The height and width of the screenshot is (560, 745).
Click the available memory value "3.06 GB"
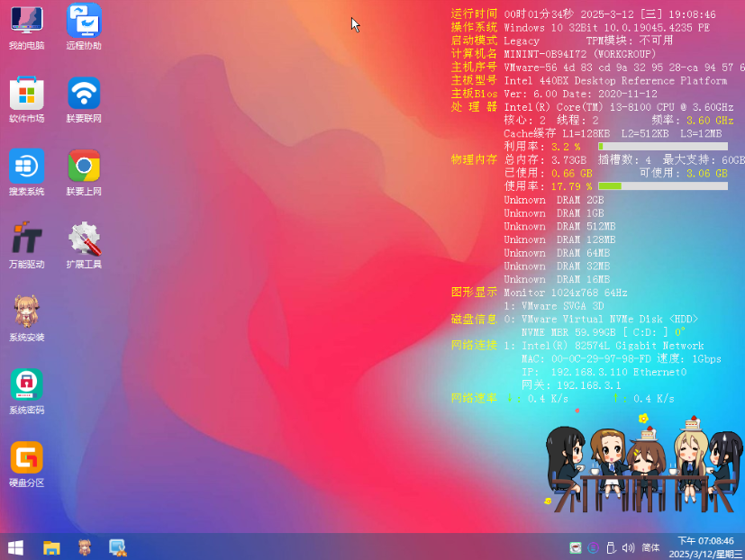coord(707,174)
